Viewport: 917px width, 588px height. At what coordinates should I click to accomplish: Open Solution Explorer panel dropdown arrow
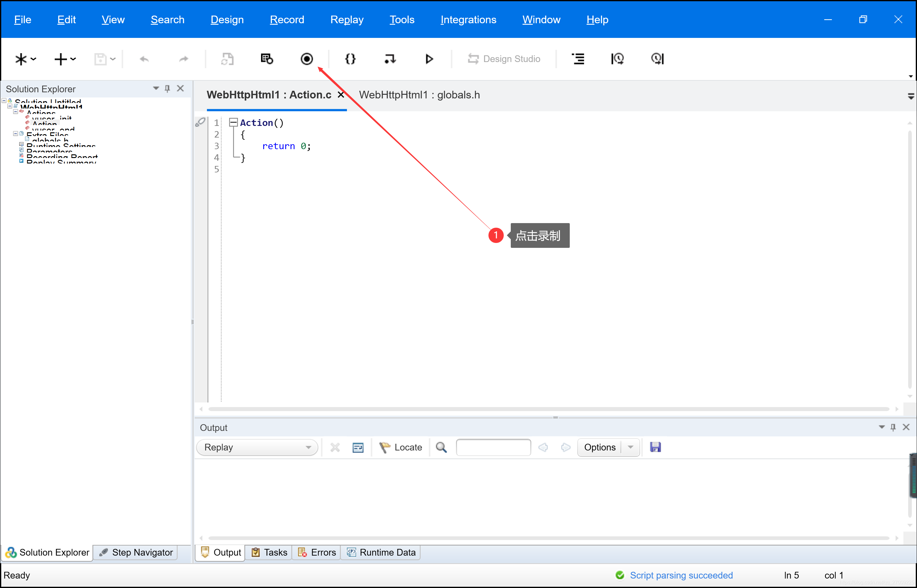[x=156, y=89]
